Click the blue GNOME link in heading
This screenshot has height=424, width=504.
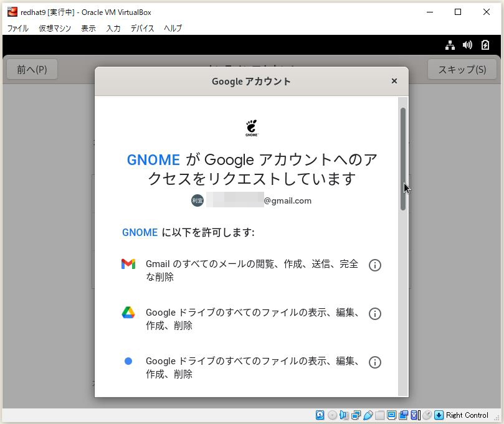click(x=153, y=160)
